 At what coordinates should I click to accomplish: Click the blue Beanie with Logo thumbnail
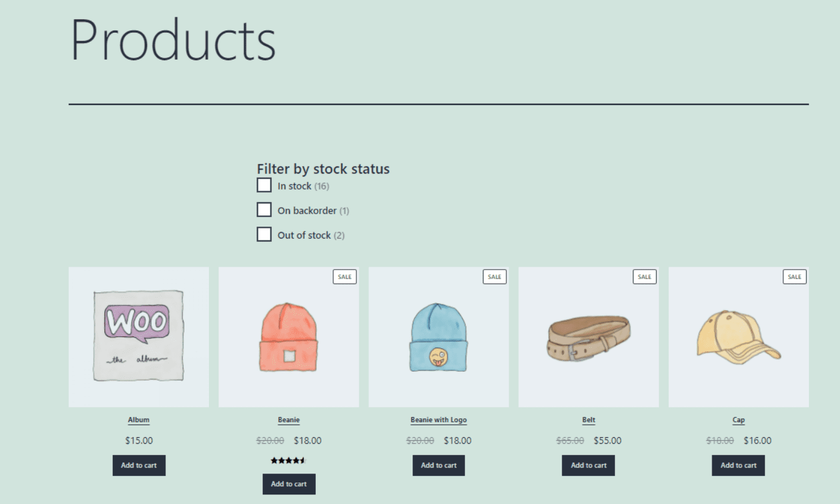pos(438,337)
